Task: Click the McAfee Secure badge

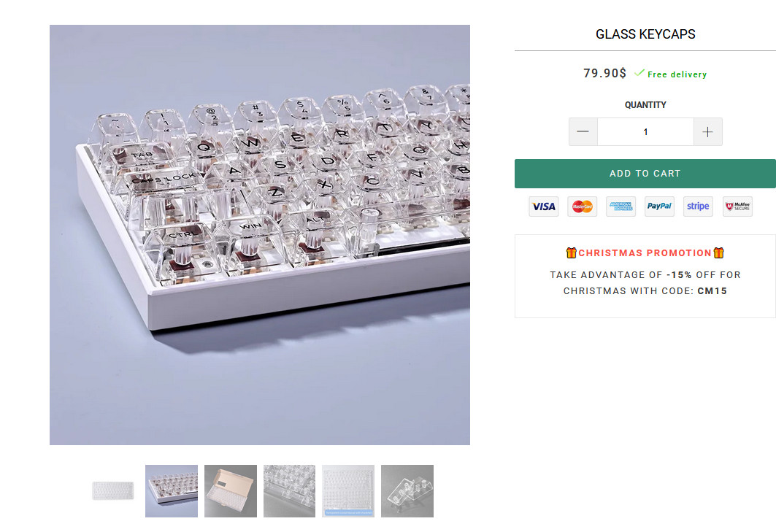Action: [737, 207]
